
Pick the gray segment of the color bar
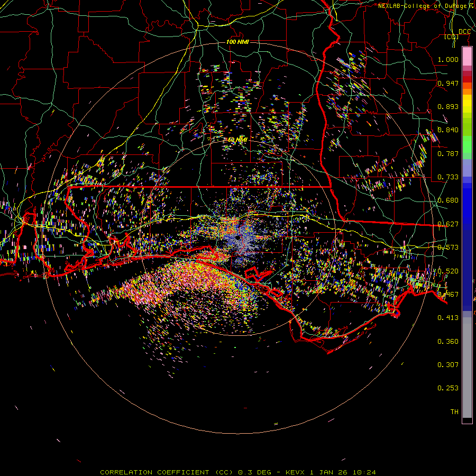[x=467, y=368]
